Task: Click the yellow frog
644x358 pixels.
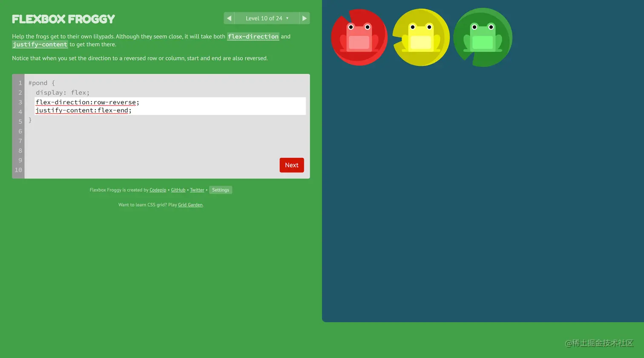Action: pyautogui.click(x=421, y=38)
